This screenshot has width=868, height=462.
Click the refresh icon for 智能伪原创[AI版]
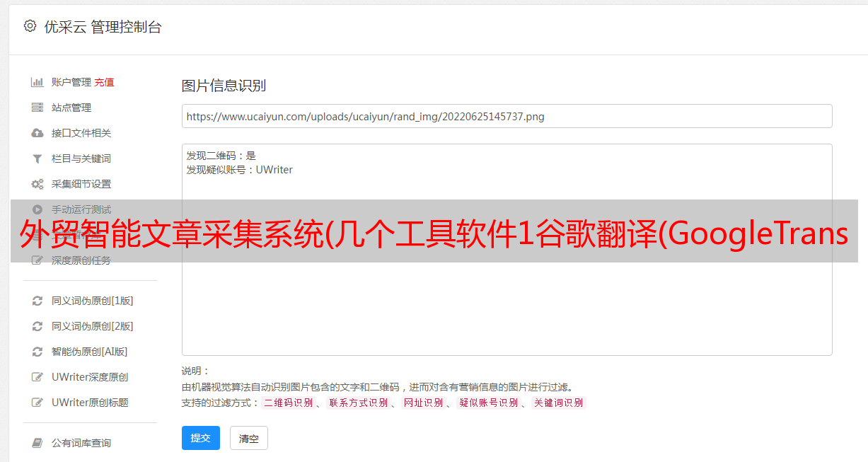click(x=37, y=352)
